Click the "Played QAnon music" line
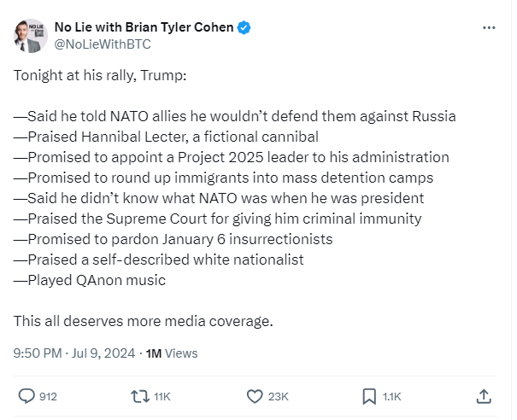The height and width of the screenshot is (420, 517). pyautogui.click(x=90, y=280)
